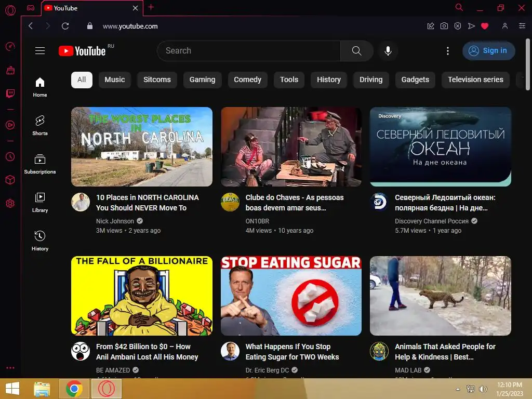Open the Stop Eating Sugar thumbnail
532x399 pixels.
pyautogui.click(x=291, y=296)
